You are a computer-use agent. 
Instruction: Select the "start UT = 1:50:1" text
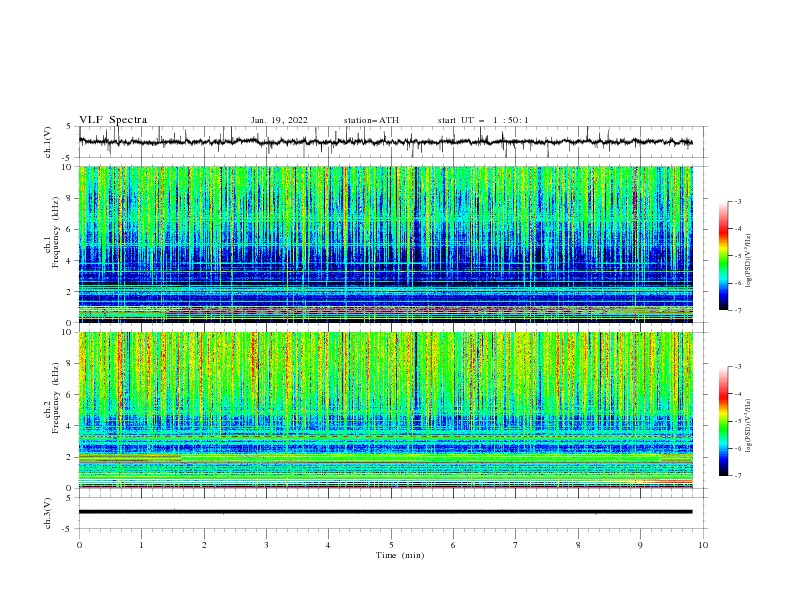point(483,120)
